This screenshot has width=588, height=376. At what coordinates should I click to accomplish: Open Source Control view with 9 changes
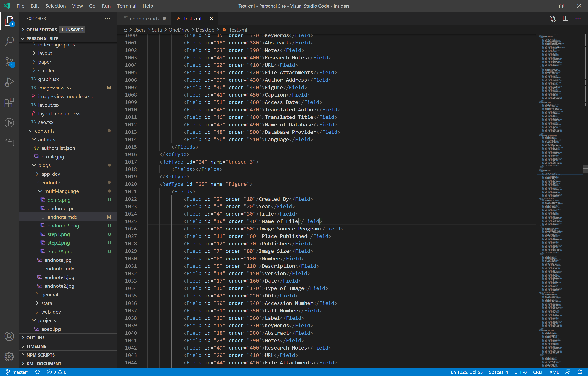[9, 62]
